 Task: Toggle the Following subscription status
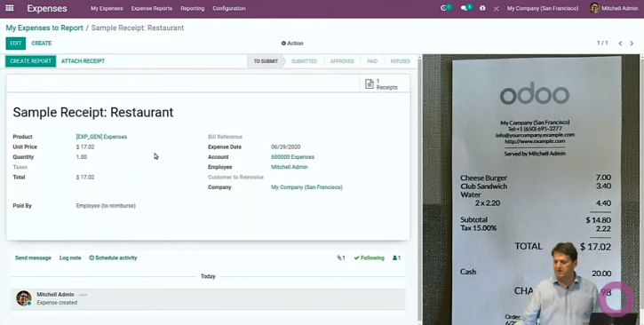370,258
